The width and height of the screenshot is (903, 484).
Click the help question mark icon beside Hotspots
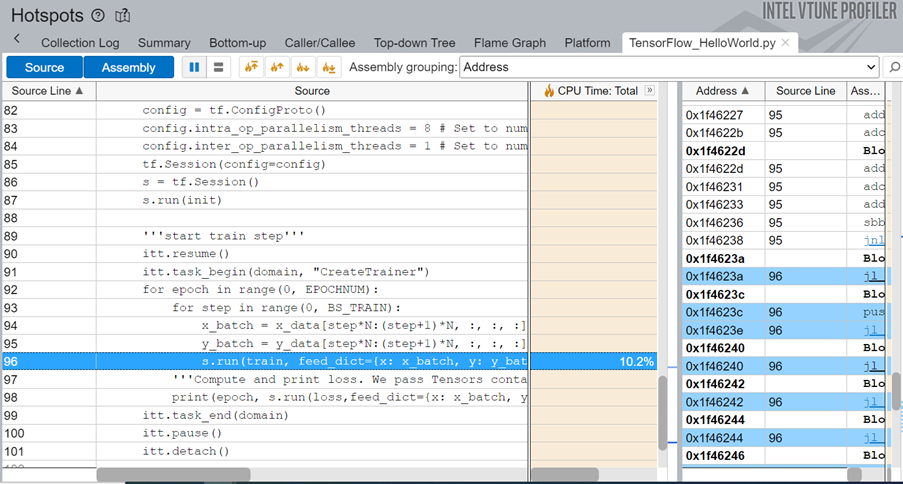click(x=98, y=16)
